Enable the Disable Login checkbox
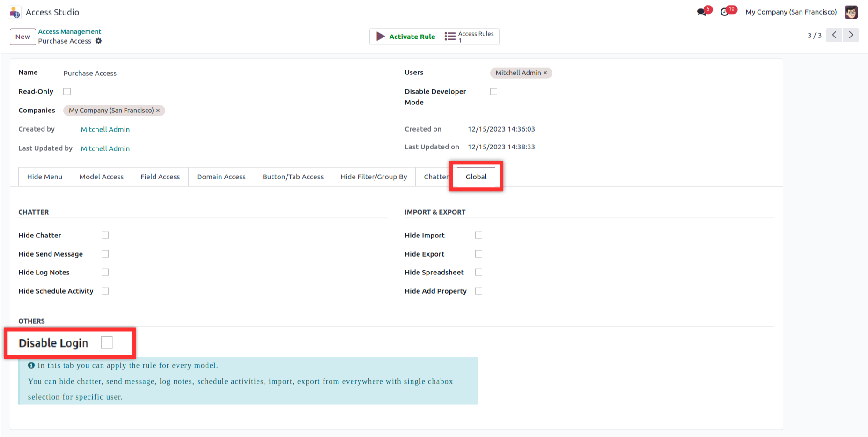The width and height of the screenshot is (868, 437). 107,343
